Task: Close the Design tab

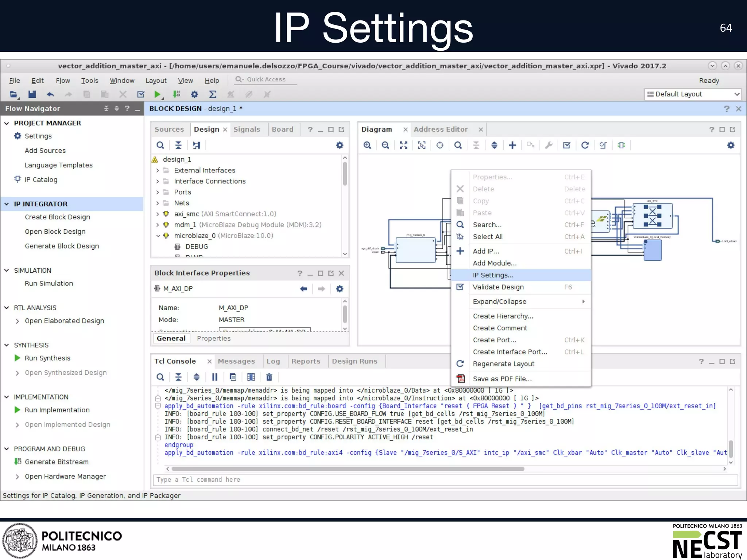Action: [225, 130]
